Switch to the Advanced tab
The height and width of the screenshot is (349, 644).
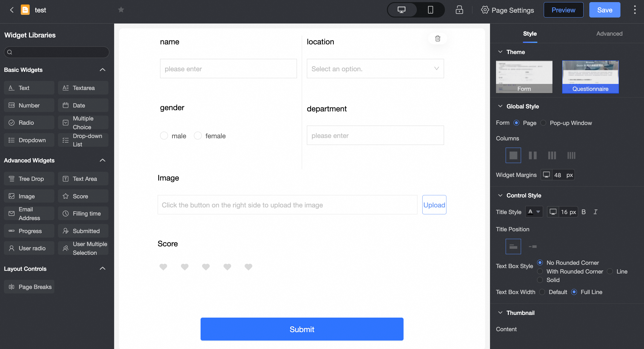pyautogui.click(x=609, y=34)
